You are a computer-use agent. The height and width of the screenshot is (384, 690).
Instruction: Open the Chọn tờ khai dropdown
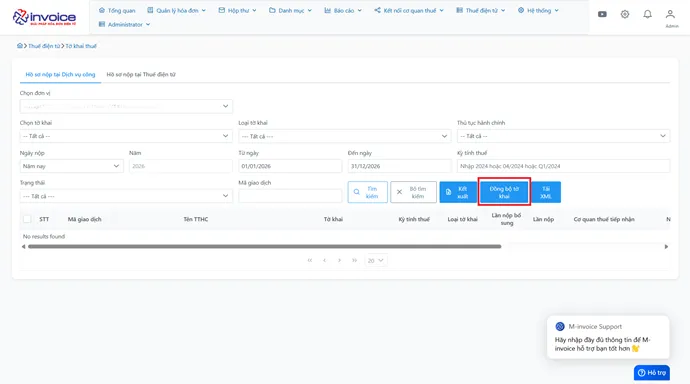126,136
